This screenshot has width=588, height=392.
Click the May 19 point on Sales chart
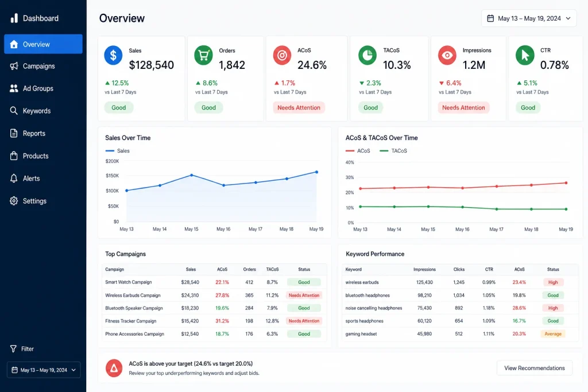(x=316, y=172)
